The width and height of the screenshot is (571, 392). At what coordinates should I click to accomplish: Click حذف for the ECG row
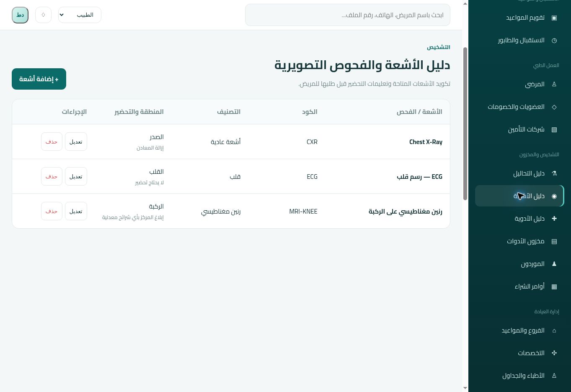pos(52,176)
